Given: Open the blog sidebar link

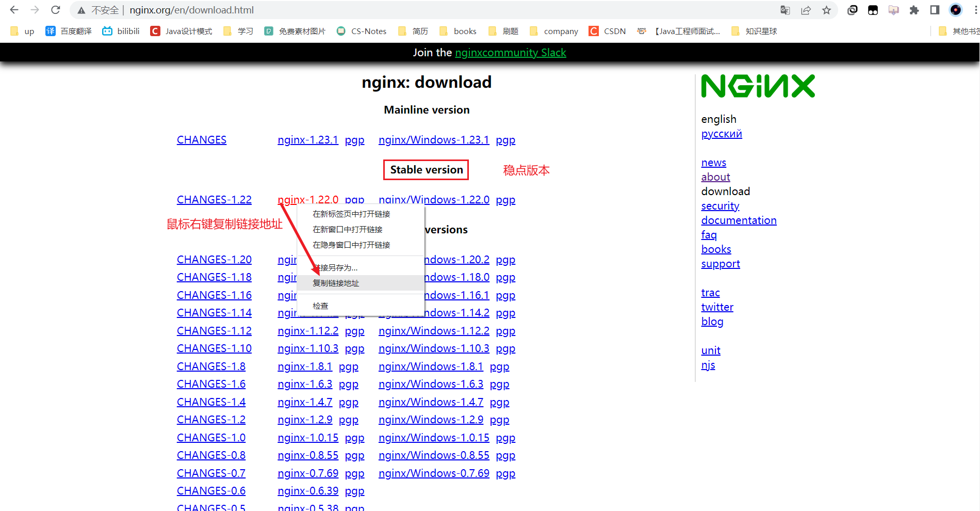Looking at the screenshot, I should (712, 322).
